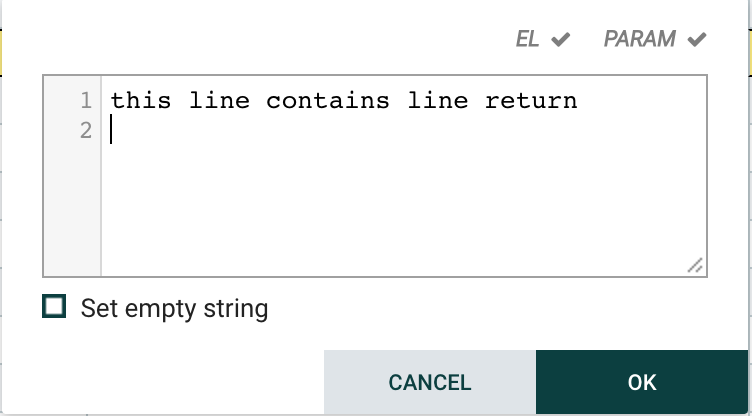Grab the editor resize handle corner
752x416 pixels.
point(695,266)
